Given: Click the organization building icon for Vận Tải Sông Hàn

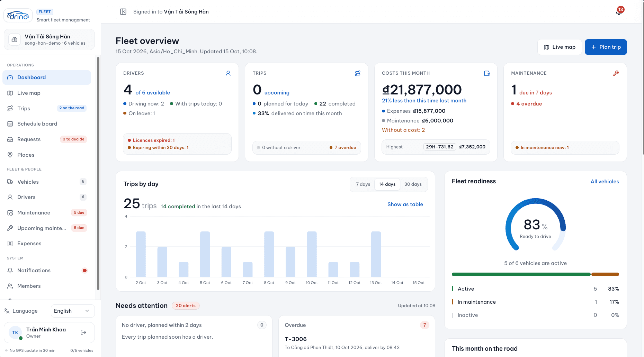Looking at the screenshot, I should coord(15,40).
